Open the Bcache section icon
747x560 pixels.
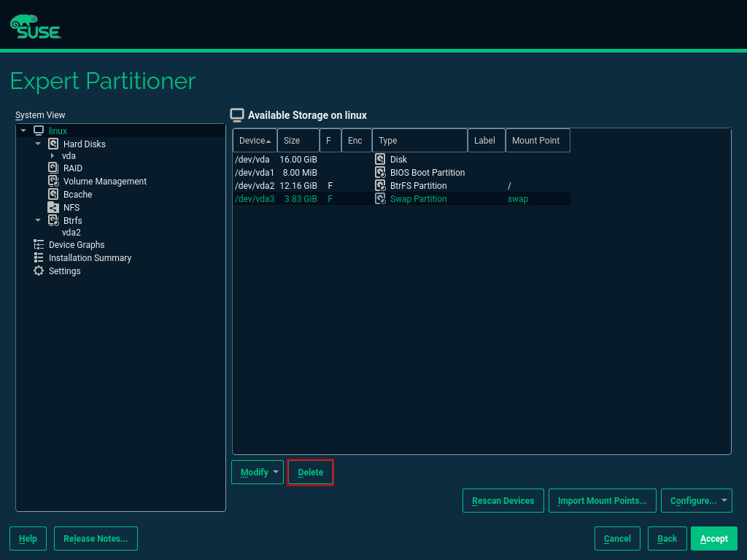53,194
